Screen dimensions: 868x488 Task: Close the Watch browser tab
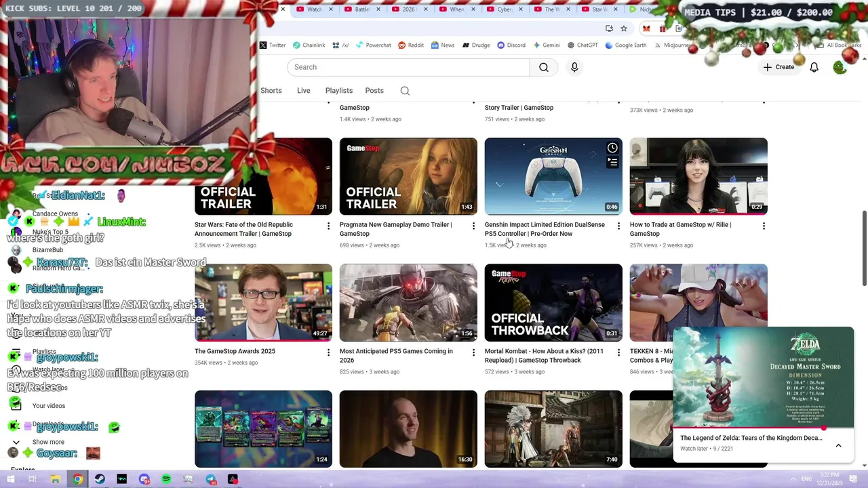(331, 9)
